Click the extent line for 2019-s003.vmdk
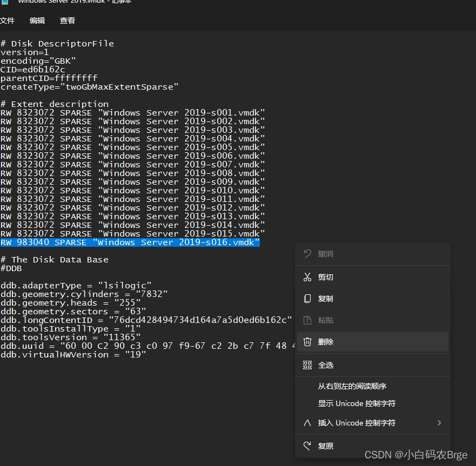The height and width of the screenshot is (466, 476). coord(133,130)
